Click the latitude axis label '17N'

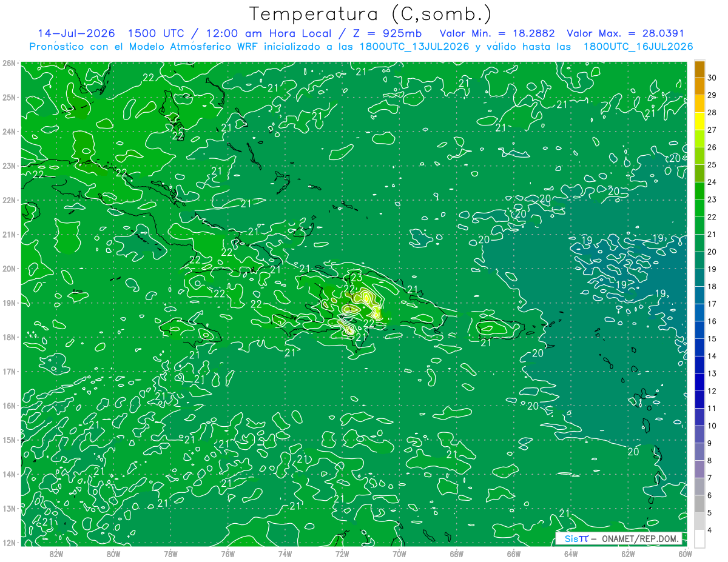pyautogui.click(x=8, y=371)
